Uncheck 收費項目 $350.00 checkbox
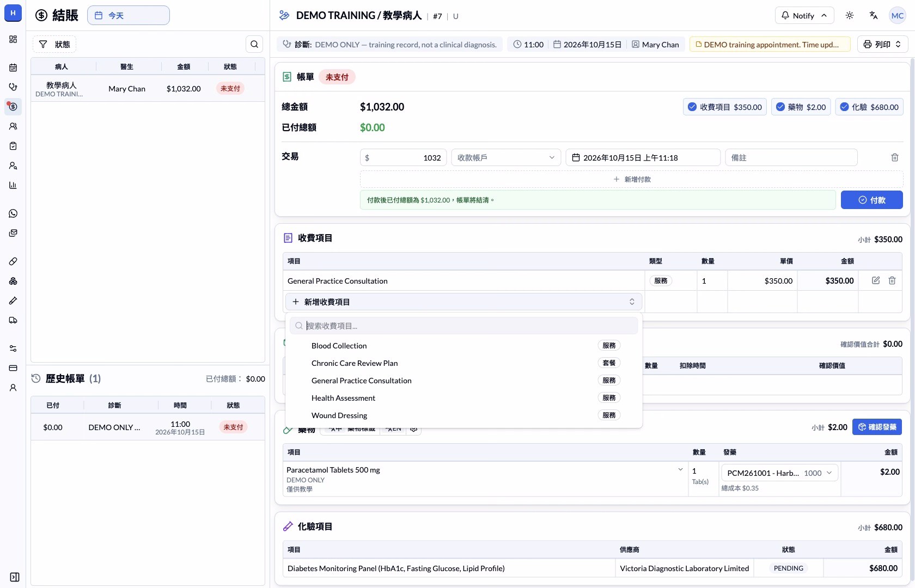Image resolution: width=915 pixels, height=588 pixels. tap(692, 107)
